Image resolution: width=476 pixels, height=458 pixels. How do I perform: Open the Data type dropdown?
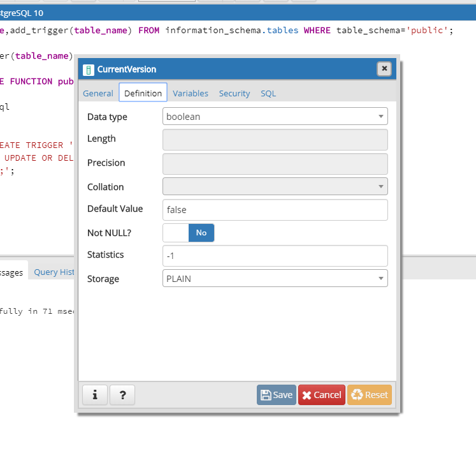[x=275, y=117]
